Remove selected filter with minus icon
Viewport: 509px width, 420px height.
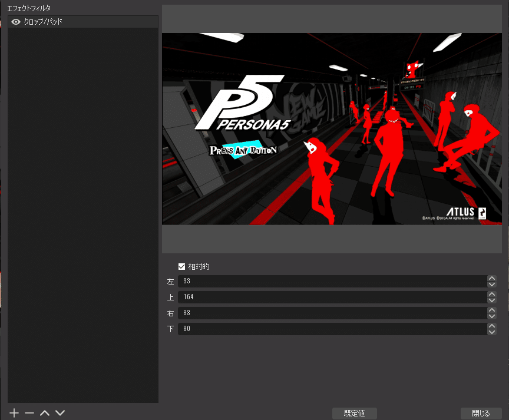[x=29, y=413]
